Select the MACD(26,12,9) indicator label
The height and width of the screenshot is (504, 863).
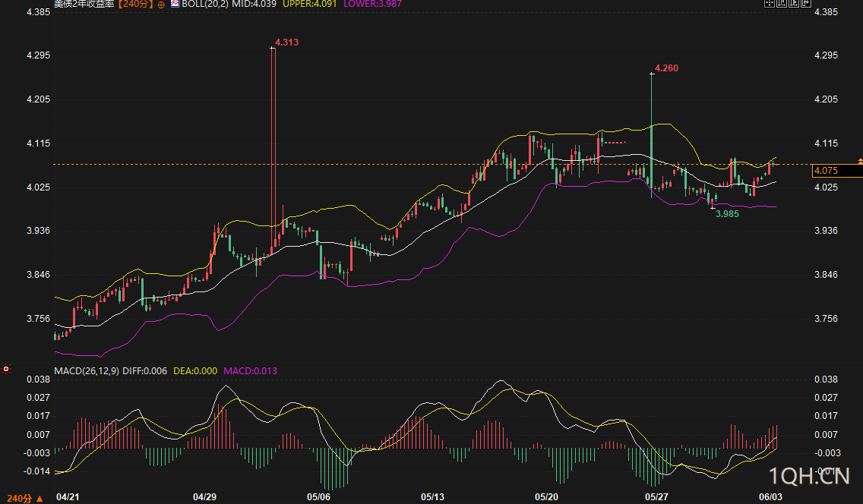tap(87, 371)
